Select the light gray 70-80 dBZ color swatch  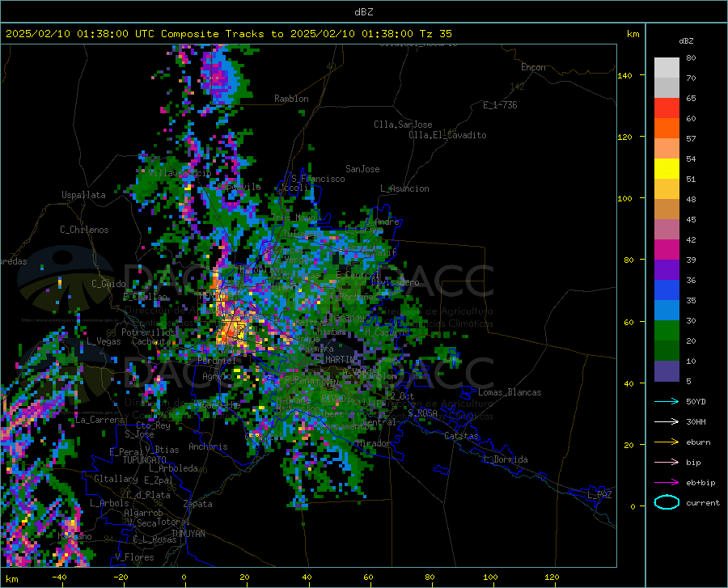pyautogui.click(x=667, y=68)
